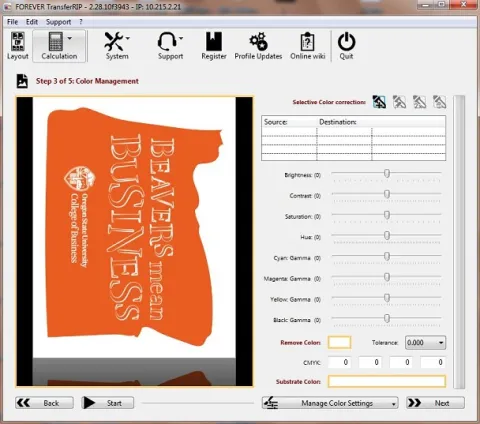This screenshot has height=424, width=480.
Task: Click the Register bookmark icon
Action: (x=214, y=41)
